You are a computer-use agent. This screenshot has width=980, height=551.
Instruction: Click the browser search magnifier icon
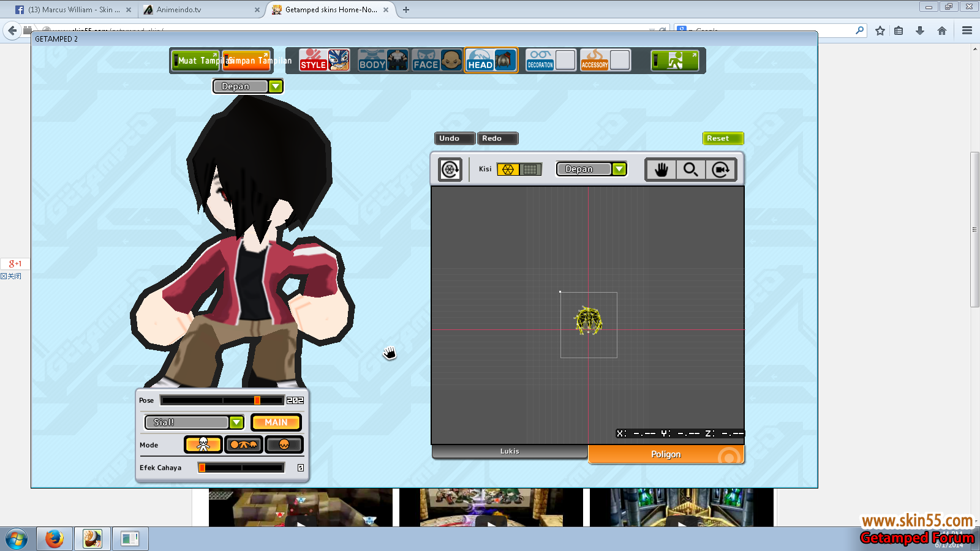pos(859,30)
